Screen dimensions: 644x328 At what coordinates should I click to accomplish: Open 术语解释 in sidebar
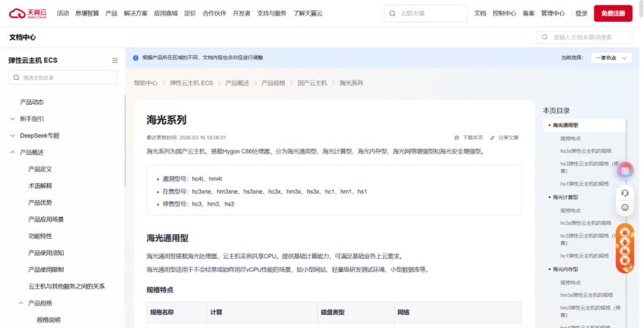click(x=40, y=186)
